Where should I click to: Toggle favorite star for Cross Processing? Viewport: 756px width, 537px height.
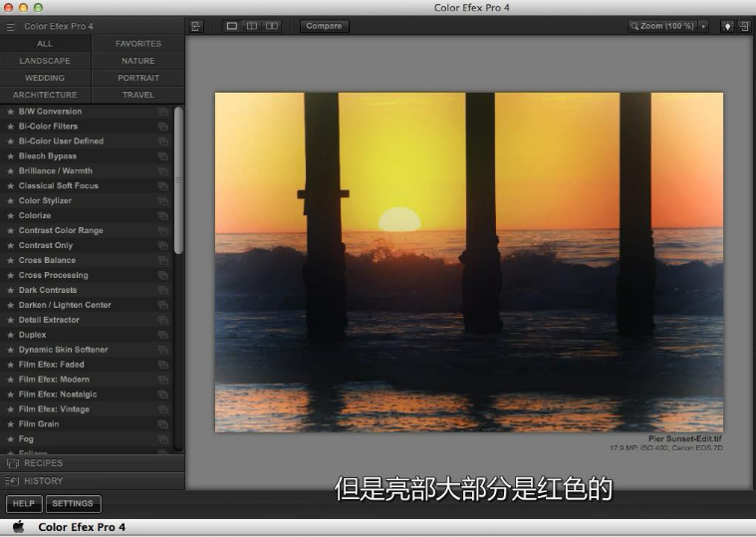(10, 276)
